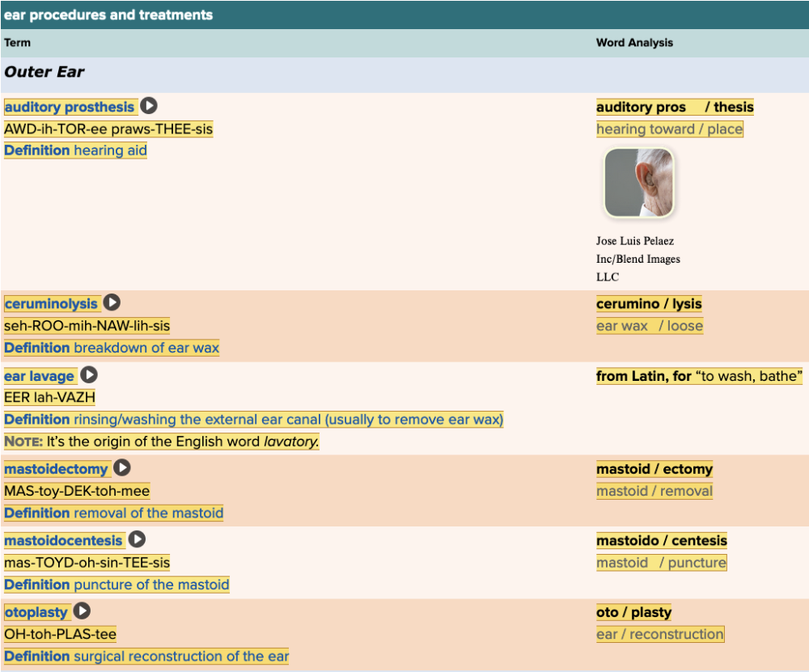Play audio for mastoidocentesis

(137, 539)
